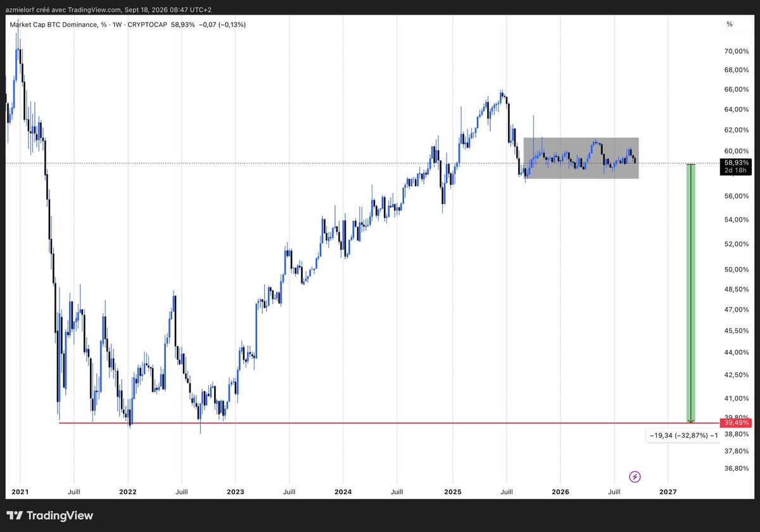This screenshot has height=532, width=760.
Task: Toggle the % scale button at top right
Action: coord(730,24)
